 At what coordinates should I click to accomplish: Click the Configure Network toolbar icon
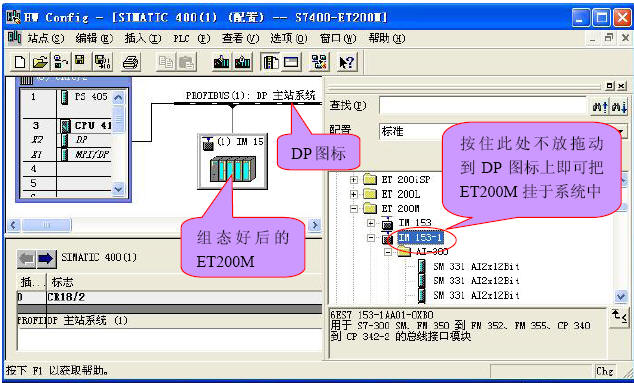point(319,62)
